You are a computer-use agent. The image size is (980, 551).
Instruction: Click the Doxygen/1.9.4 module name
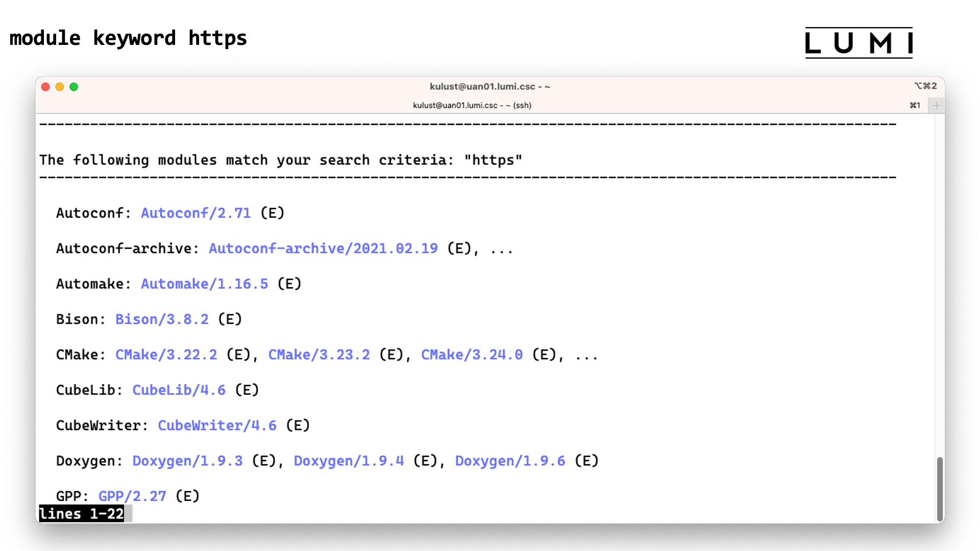tap(349, 461)
